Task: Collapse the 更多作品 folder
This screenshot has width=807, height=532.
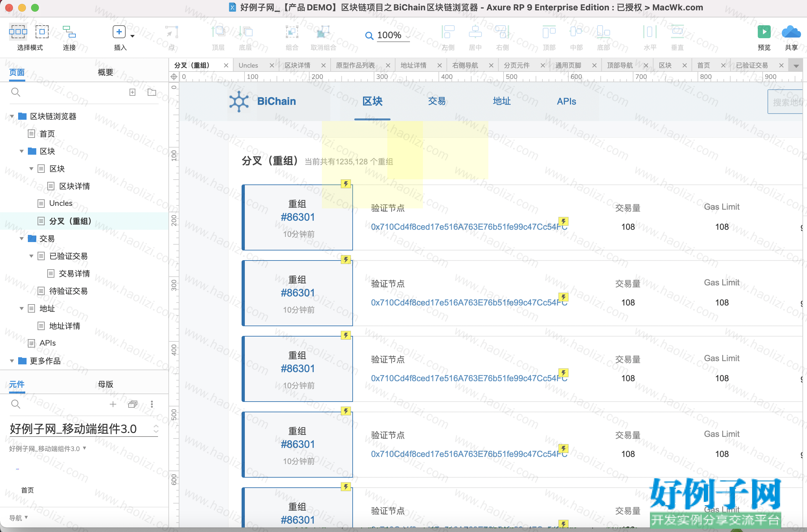Action: point(12,361)
